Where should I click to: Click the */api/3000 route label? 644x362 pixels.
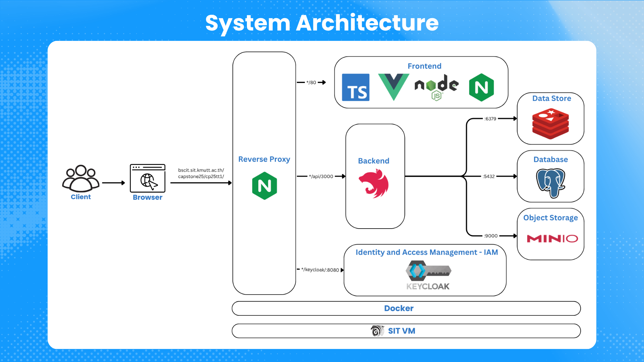[x=321, y=176]
